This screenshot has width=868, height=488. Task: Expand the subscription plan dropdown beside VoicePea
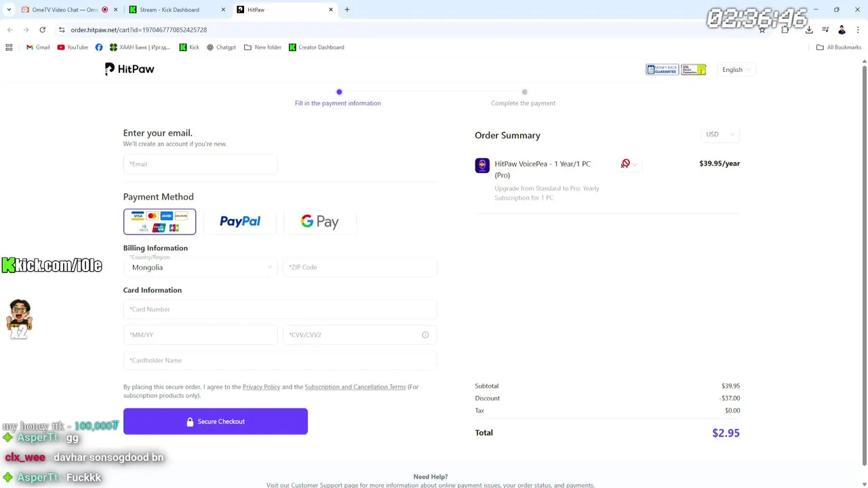(631, 164)
